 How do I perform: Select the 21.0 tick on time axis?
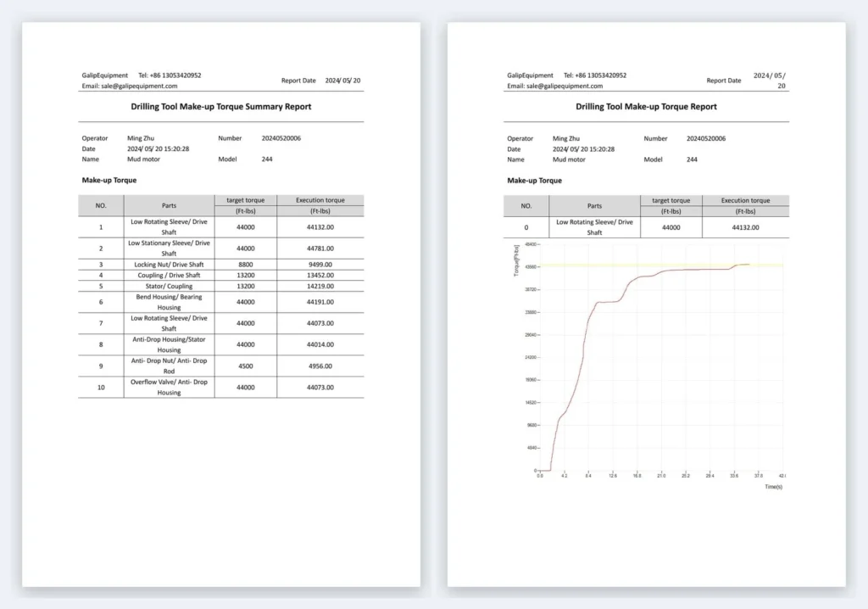tap(661, 476)
